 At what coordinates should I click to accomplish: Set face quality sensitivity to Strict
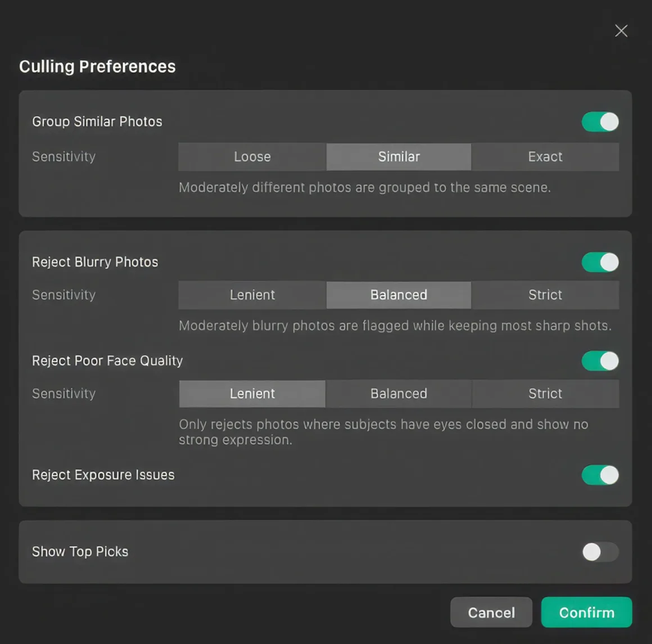545,394
